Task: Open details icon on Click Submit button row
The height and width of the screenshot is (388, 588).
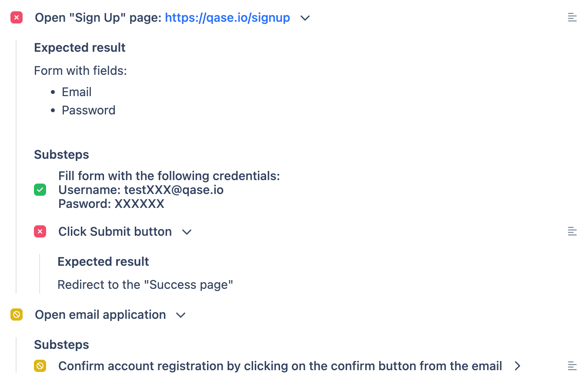Action: tap(572, 231)
